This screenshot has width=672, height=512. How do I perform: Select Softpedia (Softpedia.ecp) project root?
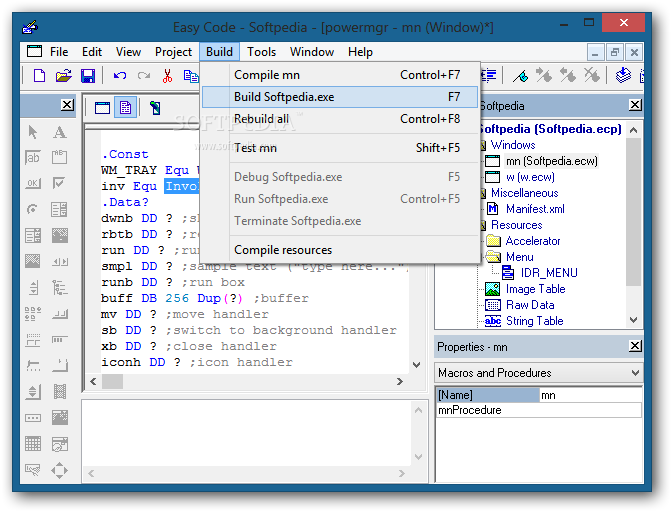(550, 129)
